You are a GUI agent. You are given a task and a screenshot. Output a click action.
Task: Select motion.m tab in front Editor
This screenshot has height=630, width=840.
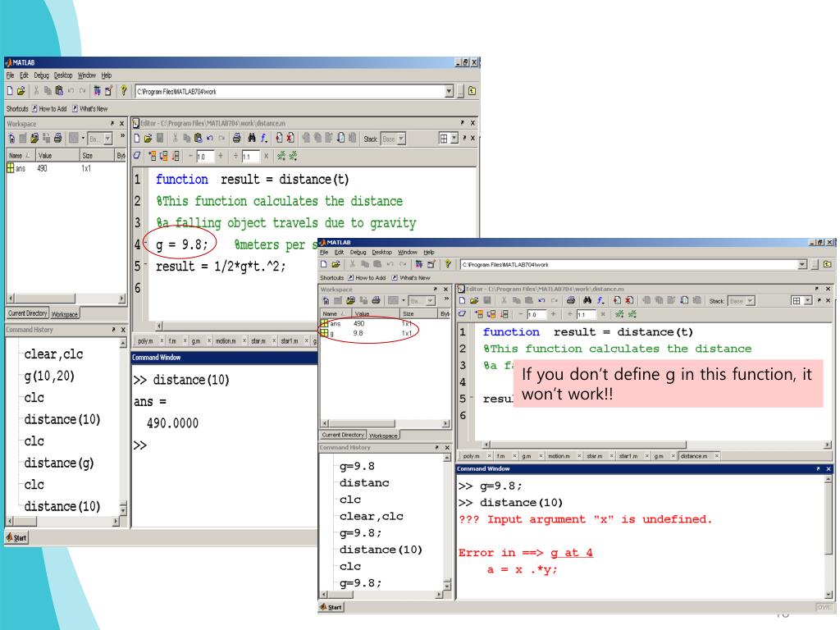559,456
